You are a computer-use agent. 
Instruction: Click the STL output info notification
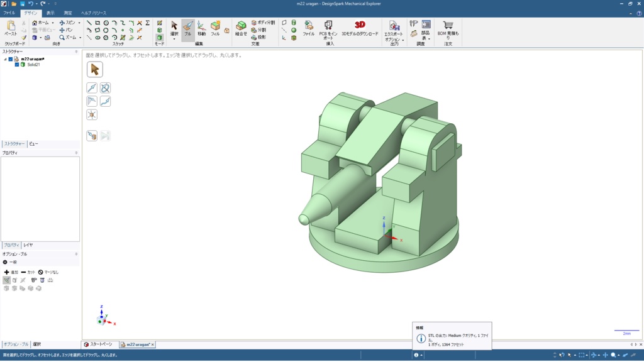(x=452, y=336)
